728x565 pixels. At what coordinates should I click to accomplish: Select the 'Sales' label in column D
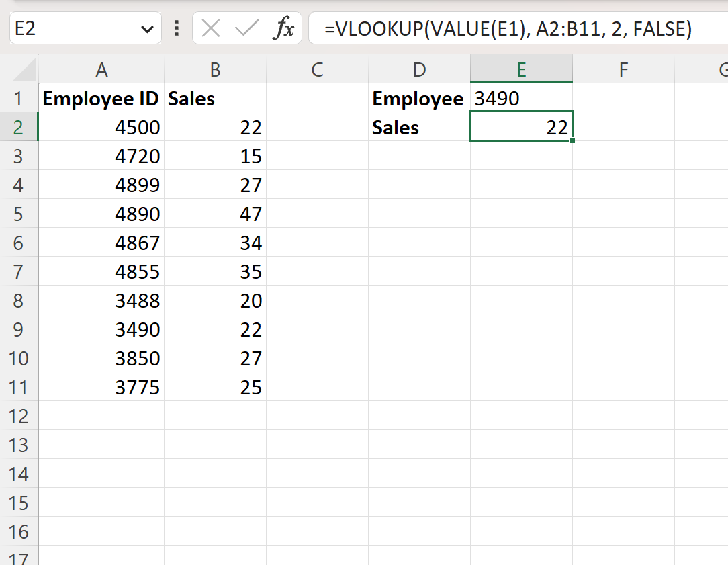point(419,127)
